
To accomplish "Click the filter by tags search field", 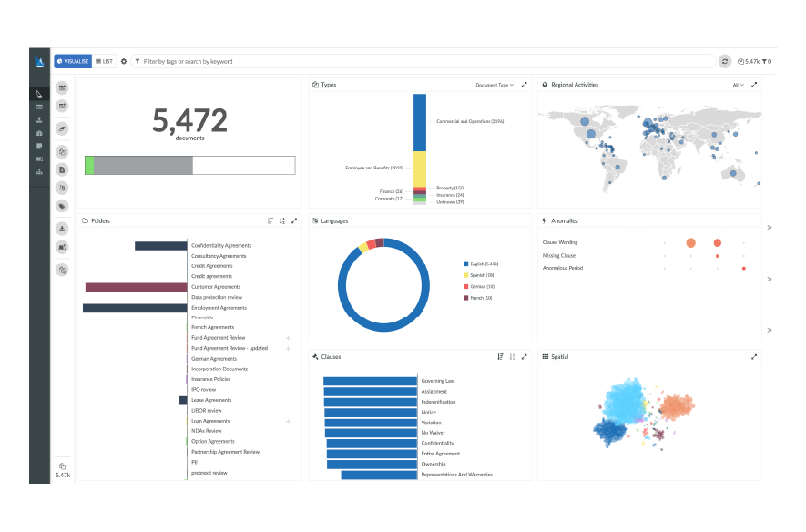I will coord(424,61).
